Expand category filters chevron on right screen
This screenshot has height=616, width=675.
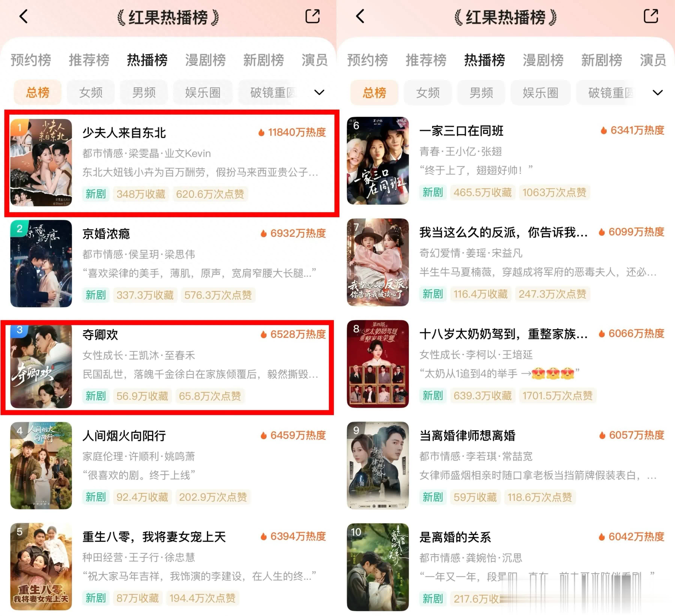pos(658,93)
